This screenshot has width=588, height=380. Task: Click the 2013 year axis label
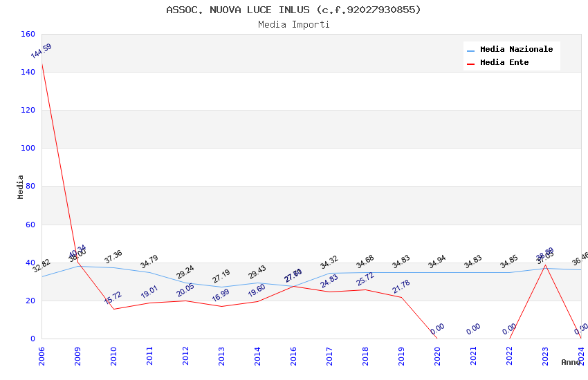point(221,356)
